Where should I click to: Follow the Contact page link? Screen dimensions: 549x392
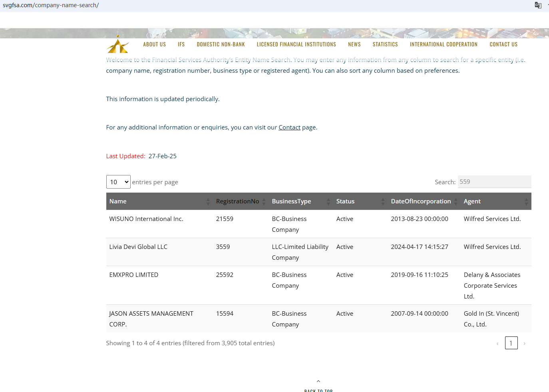pos(290,127)
